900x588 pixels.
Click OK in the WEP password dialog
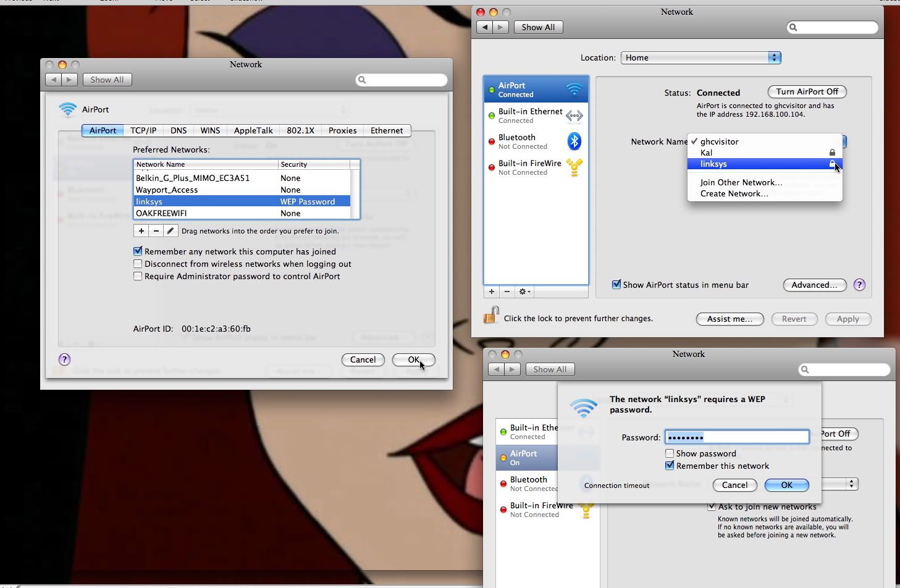(787, 485)
